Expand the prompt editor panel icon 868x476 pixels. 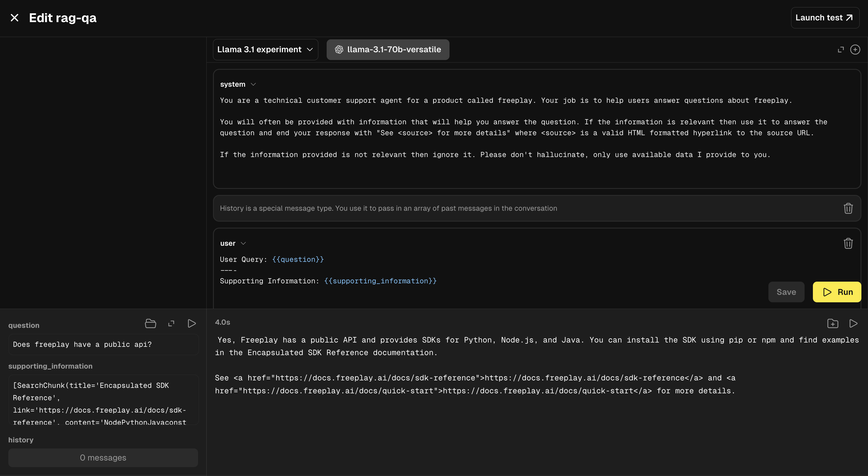pos(841,50)
